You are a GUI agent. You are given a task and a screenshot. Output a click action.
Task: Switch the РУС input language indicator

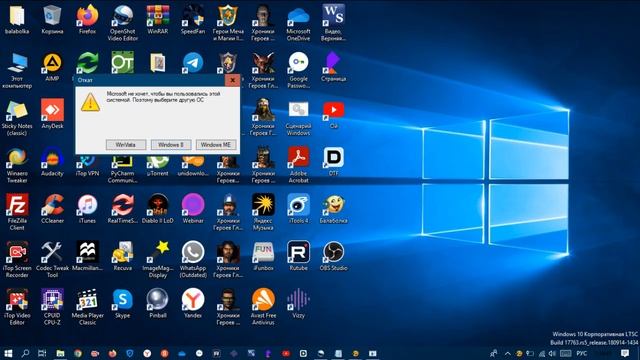pyautogui.click(x=582, y=353)
